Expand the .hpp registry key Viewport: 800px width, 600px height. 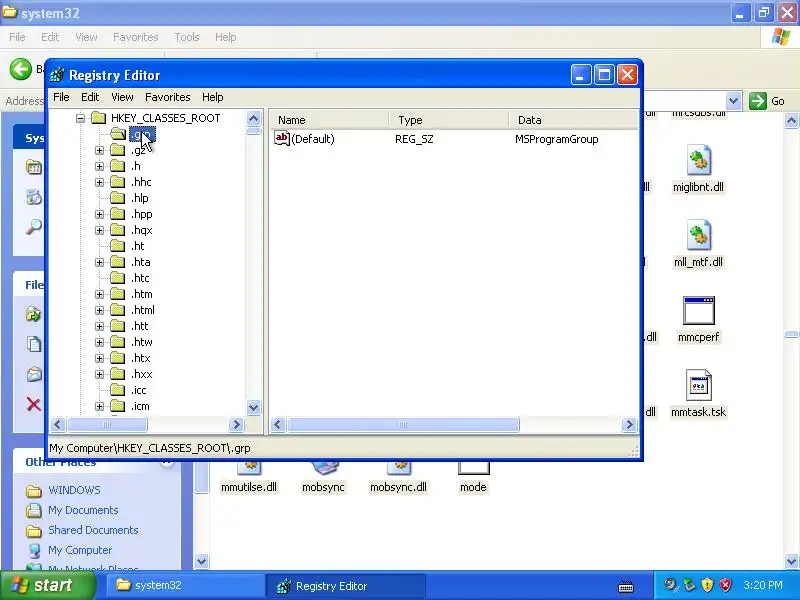pyautogui.click(x=99, y=214)
